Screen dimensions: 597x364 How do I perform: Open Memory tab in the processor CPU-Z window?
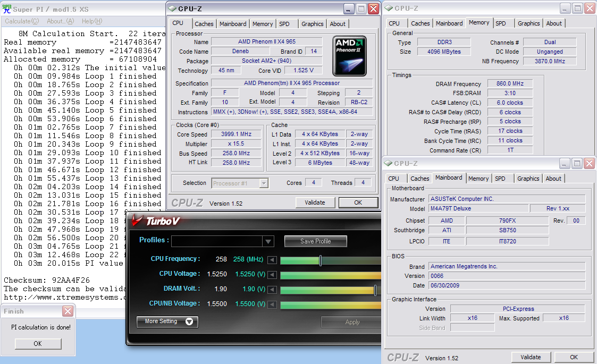point(263,24)
